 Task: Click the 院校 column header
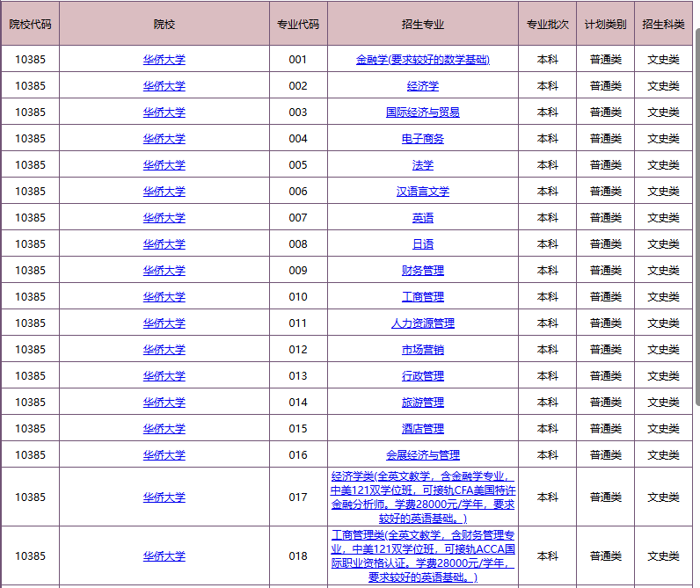pyautogui.click(x=164, y=24)
